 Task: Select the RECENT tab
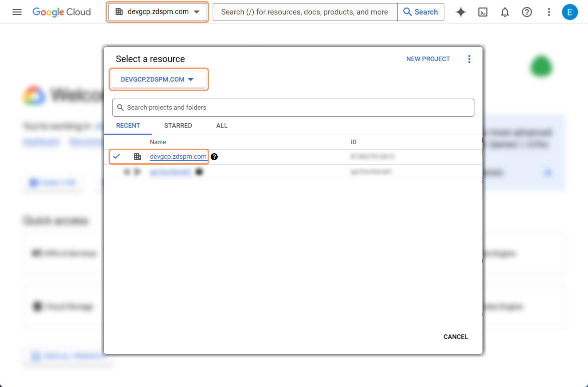(128, 126)
